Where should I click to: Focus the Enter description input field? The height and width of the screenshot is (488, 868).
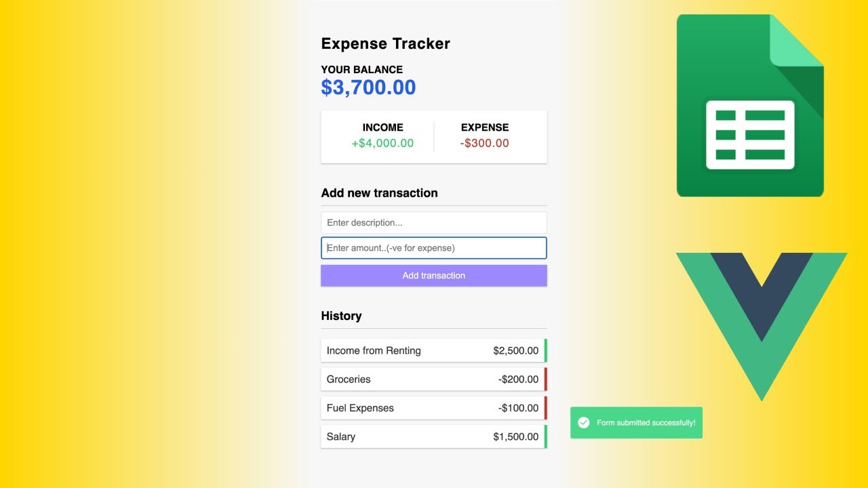[434, 223]
